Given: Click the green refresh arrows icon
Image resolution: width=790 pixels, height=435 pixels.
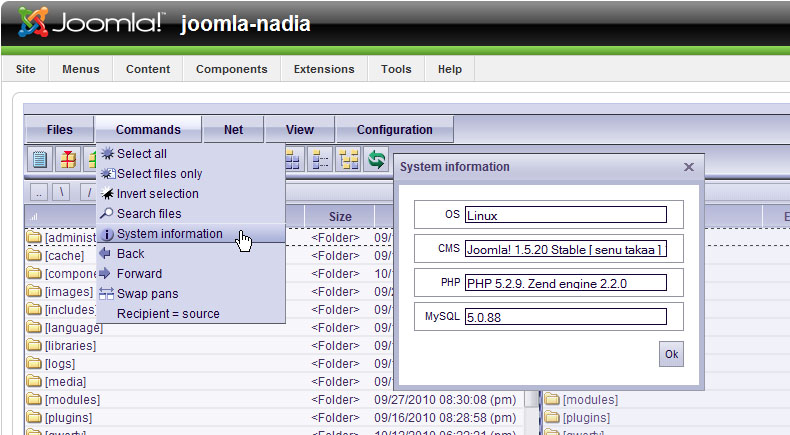Looking at the screenshot, I should coord(376,160).
